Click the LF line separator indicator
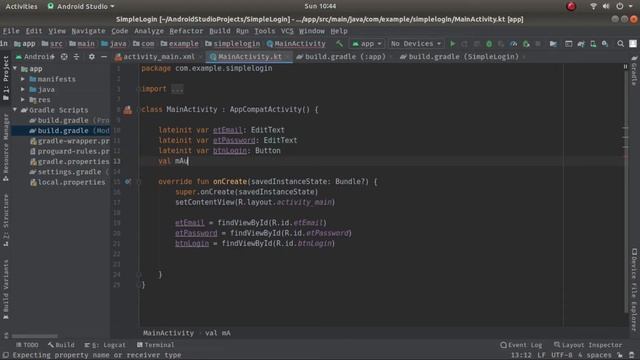 541,355
